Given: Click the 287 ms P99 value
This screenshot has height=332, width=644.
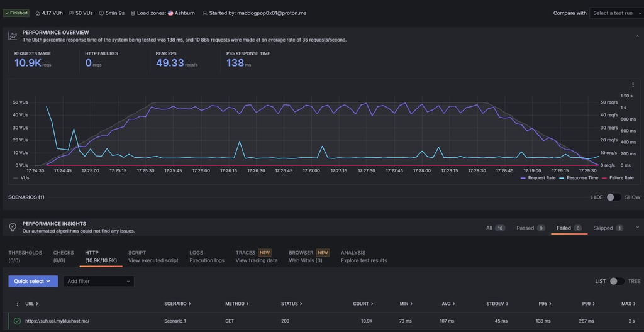Looking at the screenshot, I should [x=586, y=321].
